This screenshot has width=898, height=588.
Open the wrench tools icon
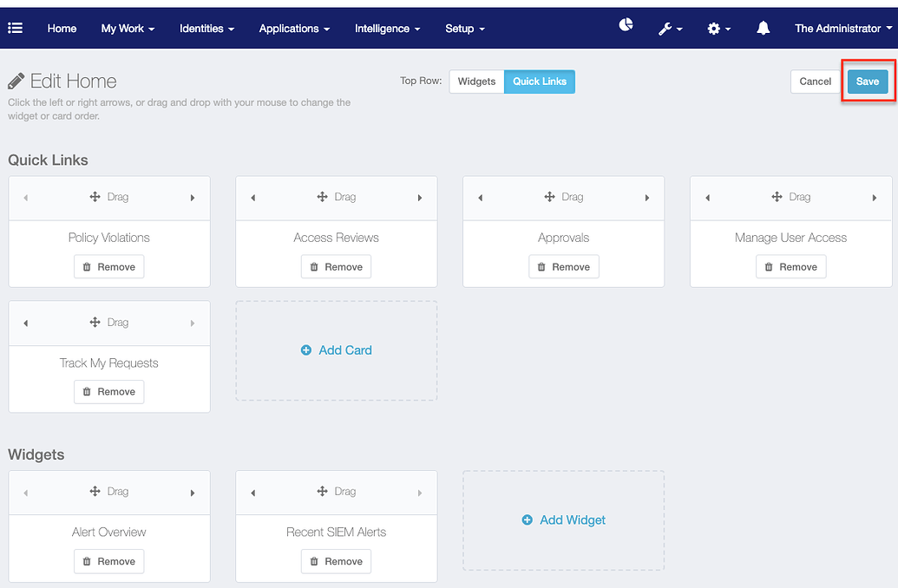tap(666, 28)
